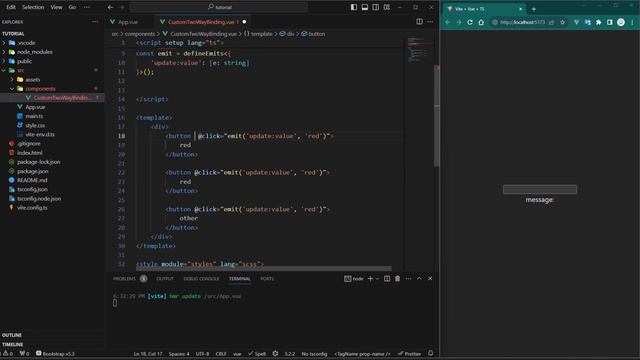
Task: Expand the overflow menu after Go
Action: [x=87, y=7]
